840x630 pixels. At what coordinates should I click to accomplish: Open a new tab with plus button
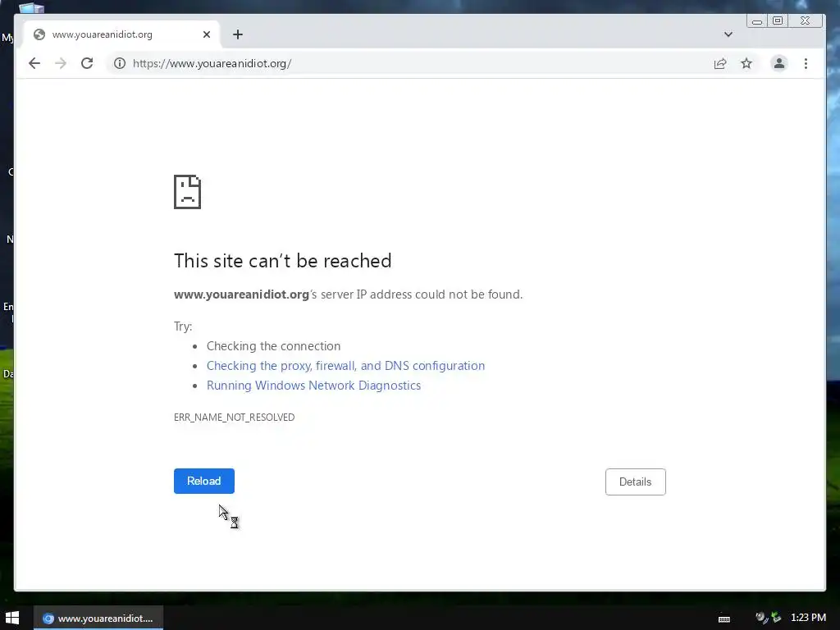pos(238,34)
